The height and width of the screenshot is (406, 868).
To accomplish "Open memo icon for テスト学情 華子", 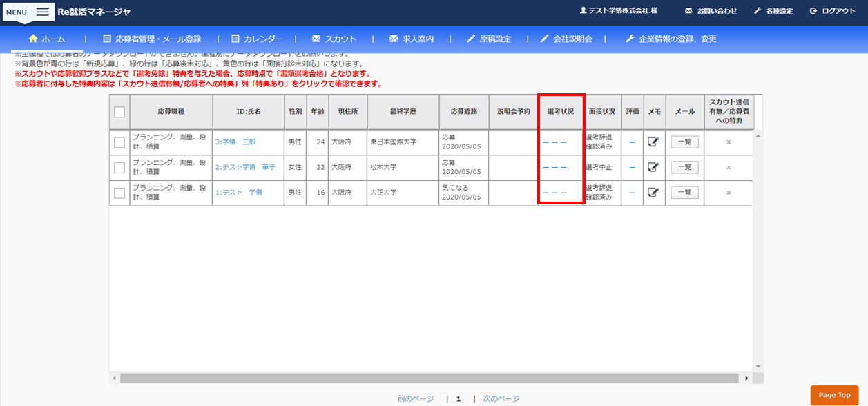I will pyautogui.click(x=653, y=167).
